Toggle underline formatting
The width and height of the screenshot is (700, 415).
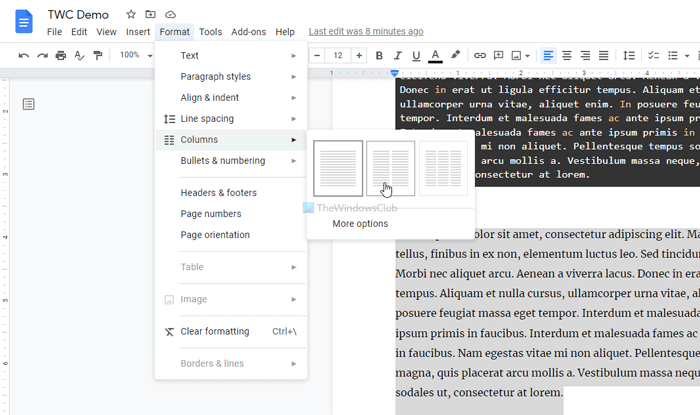tap(416, 56)
